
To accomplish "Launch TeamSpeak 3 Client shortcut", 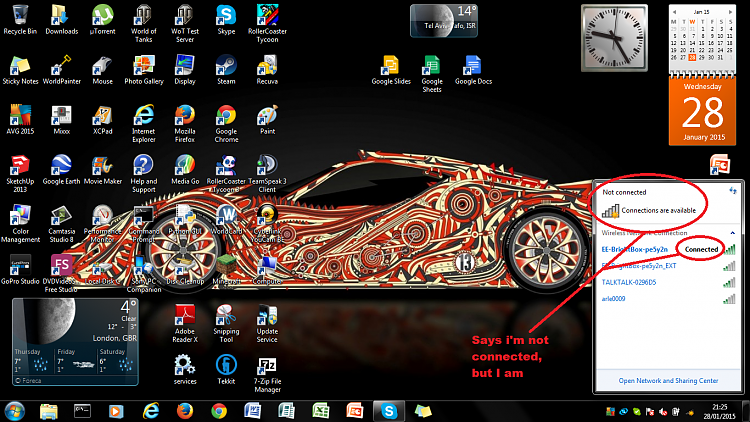I will point(267,174).
